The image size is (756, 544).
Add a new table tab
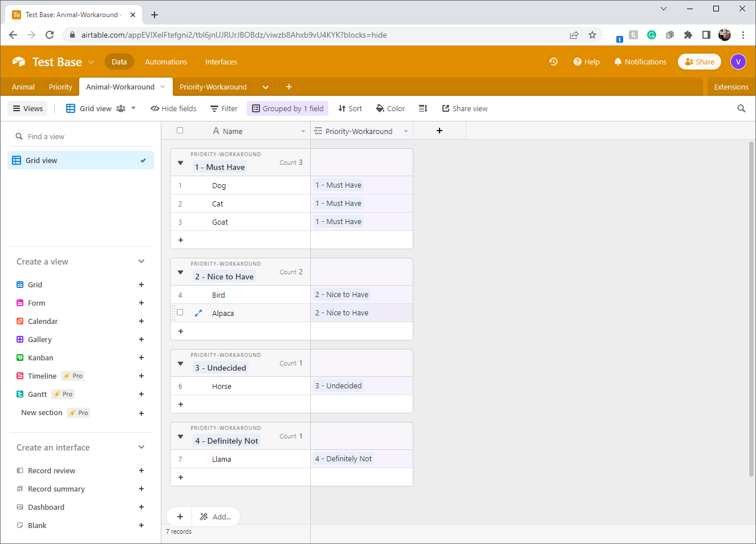coord(289,87)
